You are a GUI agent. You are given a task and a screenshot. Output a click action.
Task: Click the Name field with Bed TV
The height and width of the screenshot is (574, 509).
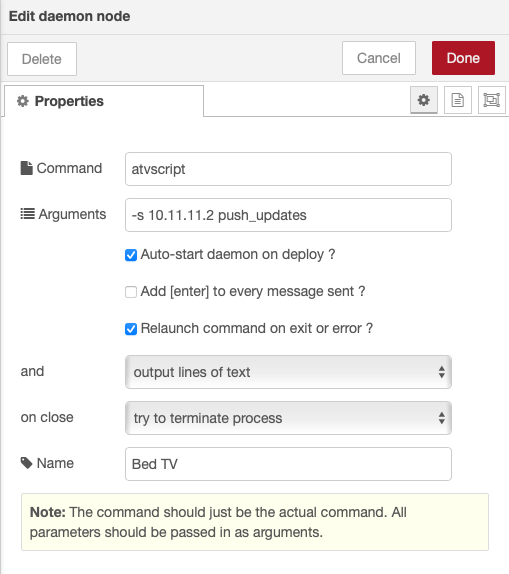click(288, 464)
